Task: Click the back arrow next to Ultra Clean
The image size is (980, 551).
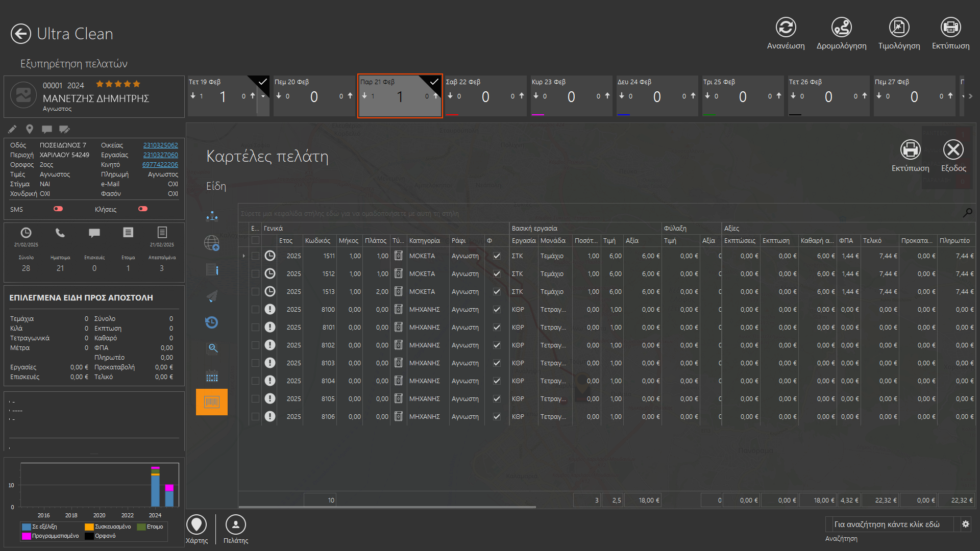Action: click(21, 34)
